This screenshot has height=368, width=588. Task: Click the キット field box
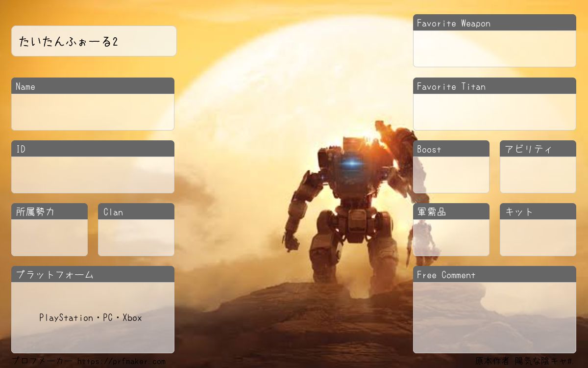click(538, 237)
